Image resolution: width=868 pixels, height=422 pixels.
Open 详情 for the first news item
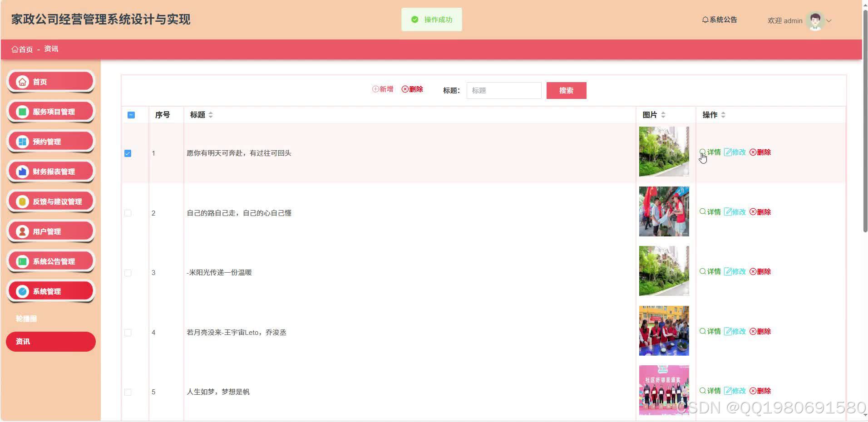click(712, 152)
